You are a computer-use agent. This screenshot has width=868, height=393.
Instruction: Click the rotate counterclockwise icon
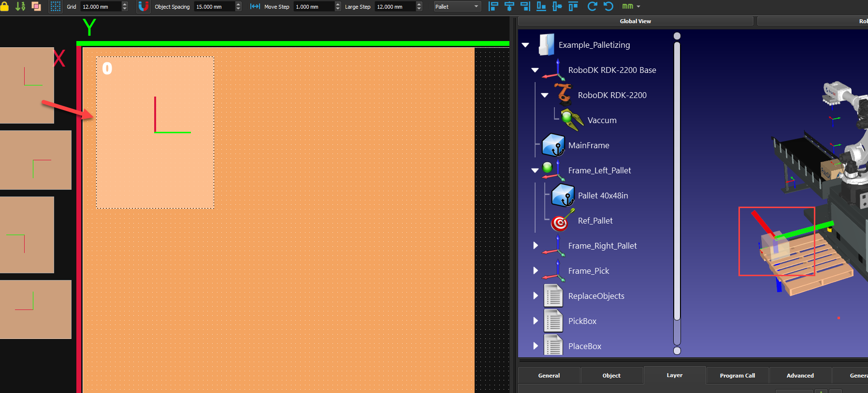click(x=608, y=7)
